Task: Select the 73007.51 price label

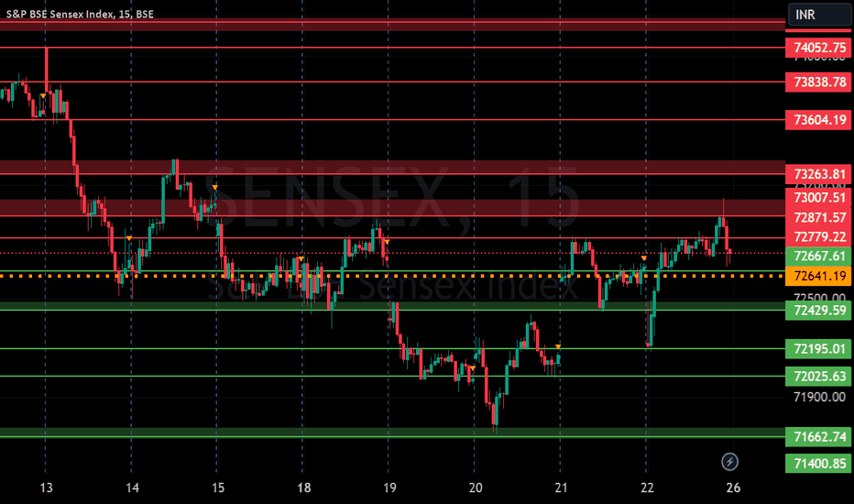Action: [818, 197]
